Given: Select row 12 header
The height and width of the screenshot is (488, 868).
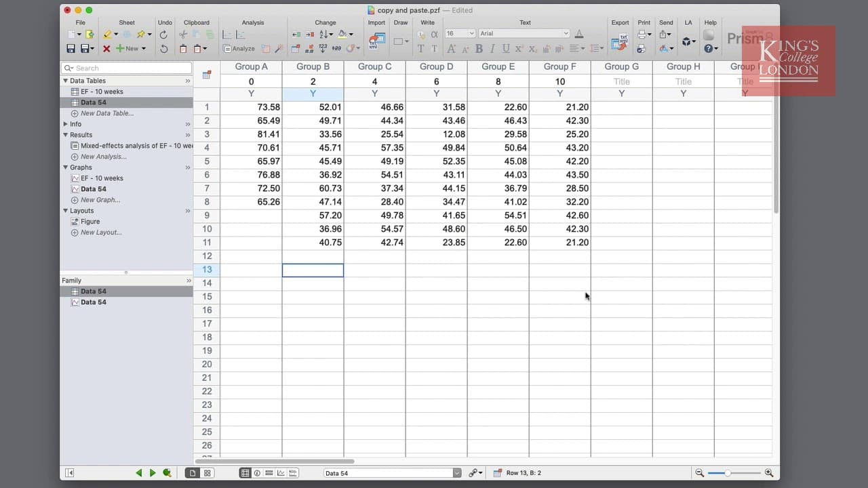Looking at the screenshot, I should click(x=207, y=256).
